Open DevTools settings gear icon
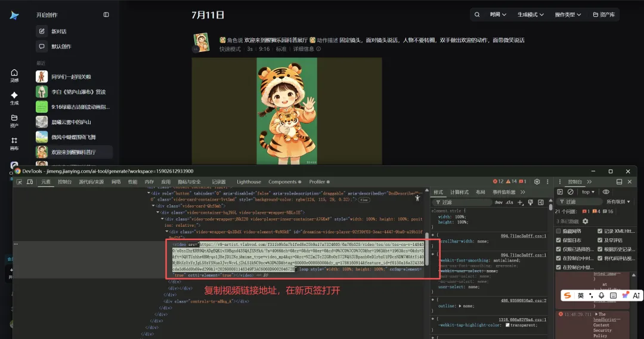This screenshot has width=644, height=339. [537, 181]
